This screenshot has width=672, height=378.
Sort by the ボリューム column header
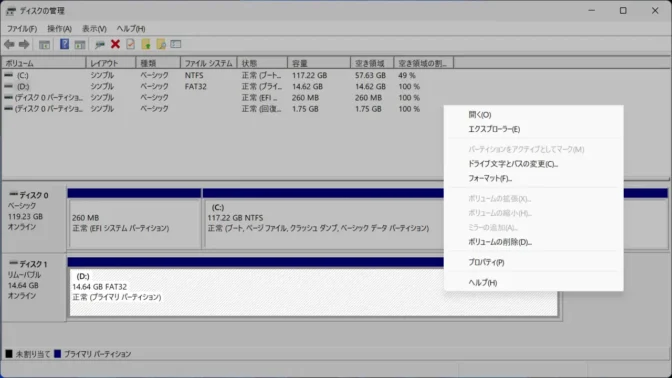44,63
